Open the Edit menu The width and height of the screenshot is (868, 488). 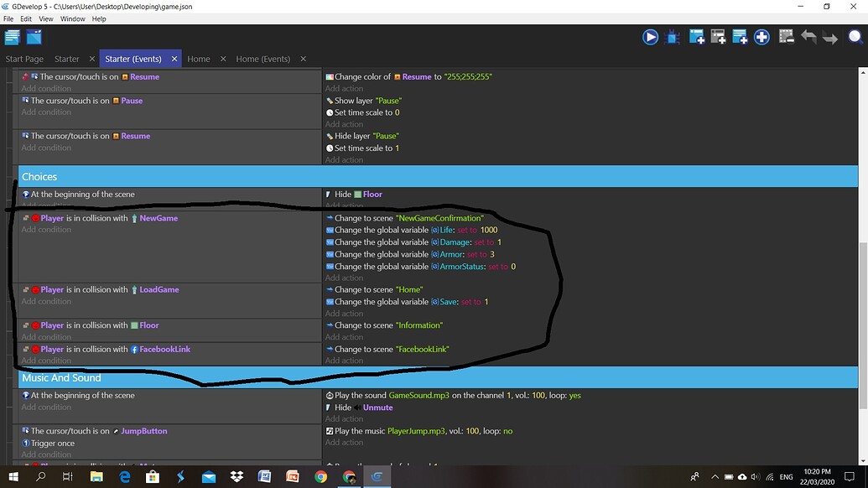tap(25, 18)
